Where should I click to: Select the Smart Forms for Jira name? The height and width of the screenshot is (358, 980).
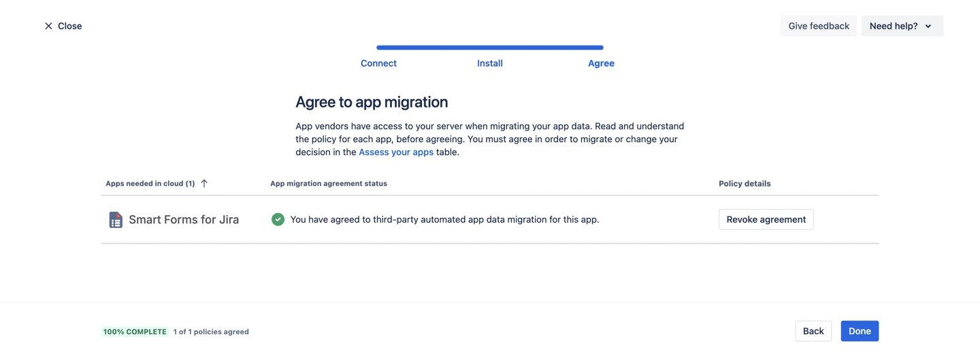(x=184, y=220)
